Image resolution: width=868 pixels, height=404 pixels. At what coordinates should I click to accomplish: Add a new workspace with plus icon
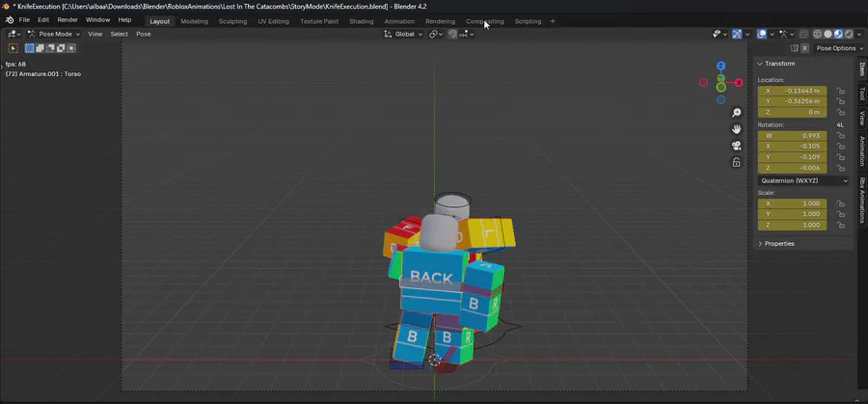click(x=552, y=21)
